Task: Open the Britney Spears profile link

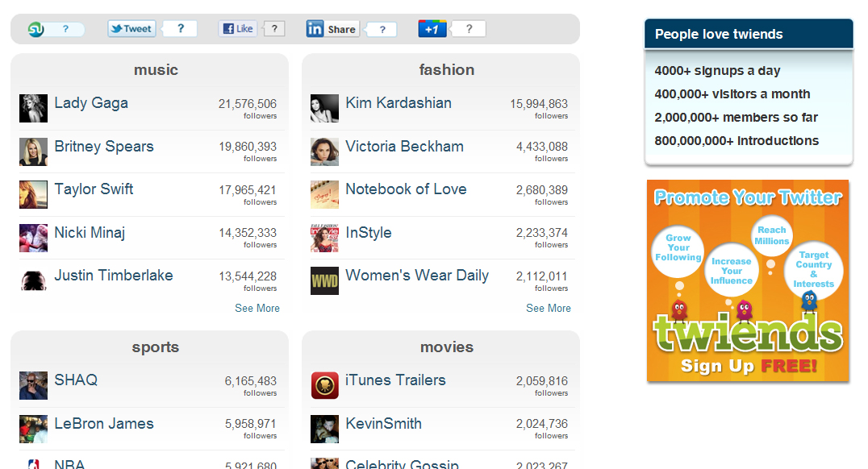Action: 104,147
